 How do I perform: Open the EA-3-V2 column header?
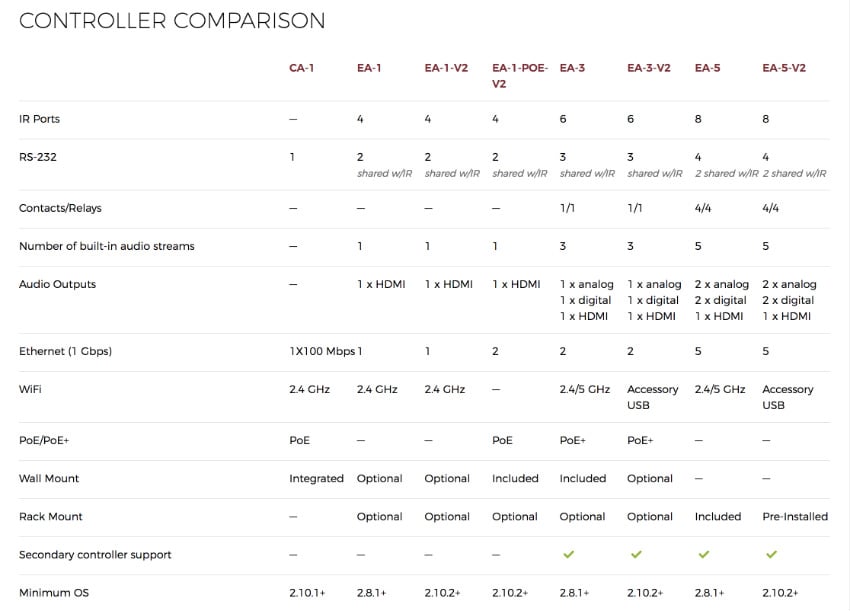(x=648, y=68)
